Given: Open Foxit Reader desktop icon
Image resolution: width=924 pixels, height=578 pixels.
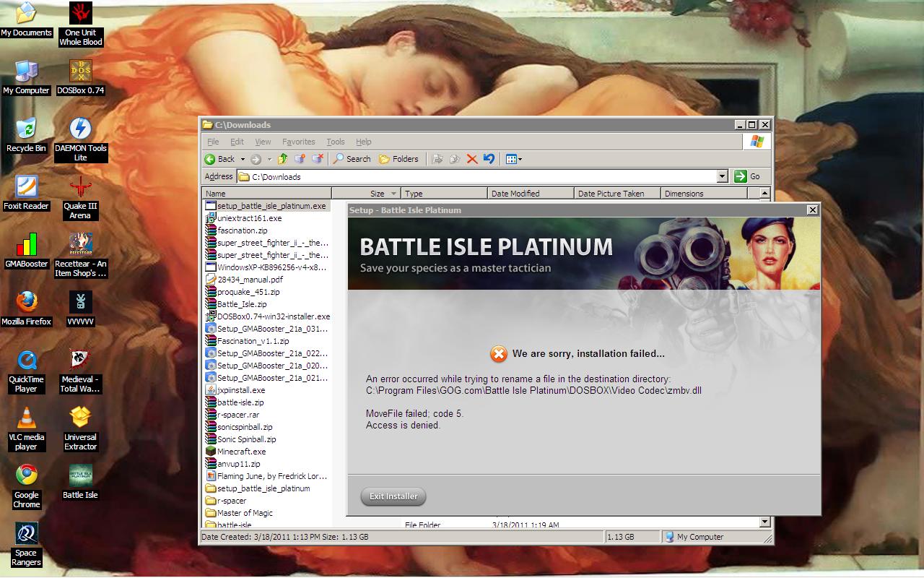Looking at the screenshot, I should pos(26,193).
